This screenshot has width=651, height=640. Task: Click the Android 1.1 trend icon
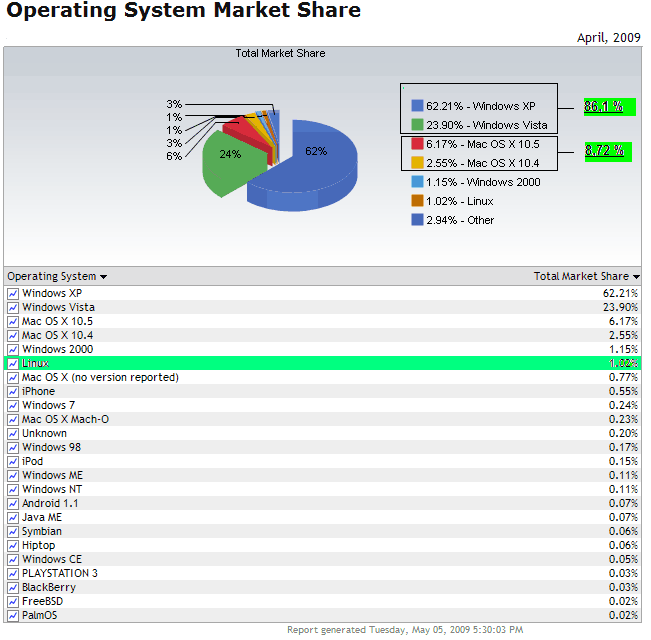point(13,504)
